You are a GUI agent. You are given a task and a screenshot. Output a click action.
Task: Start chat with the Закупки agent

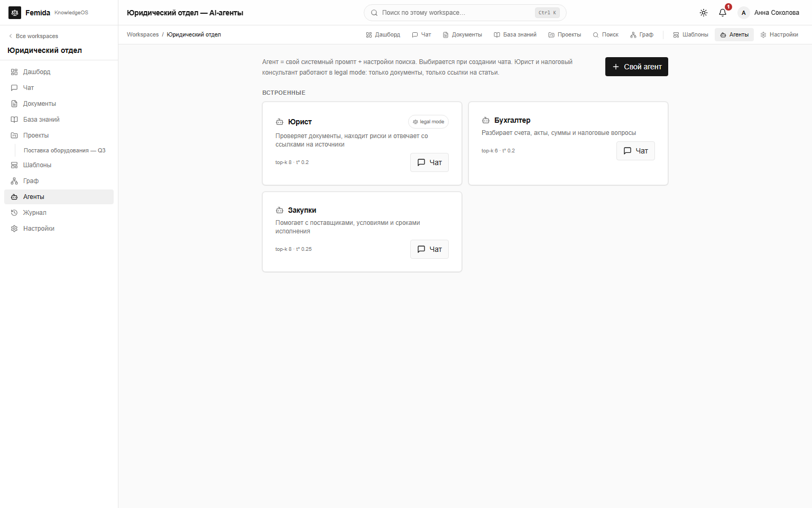coord(429,249)
